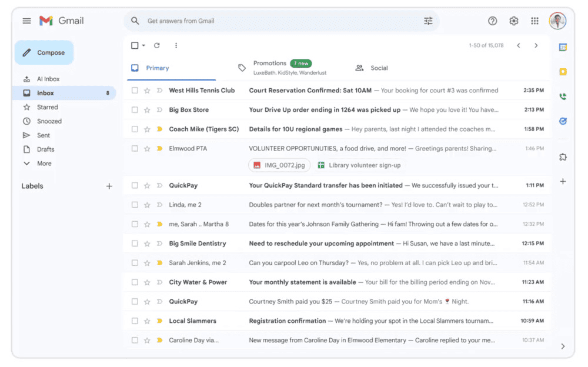Open the Google apps grid

pos(534,21)
